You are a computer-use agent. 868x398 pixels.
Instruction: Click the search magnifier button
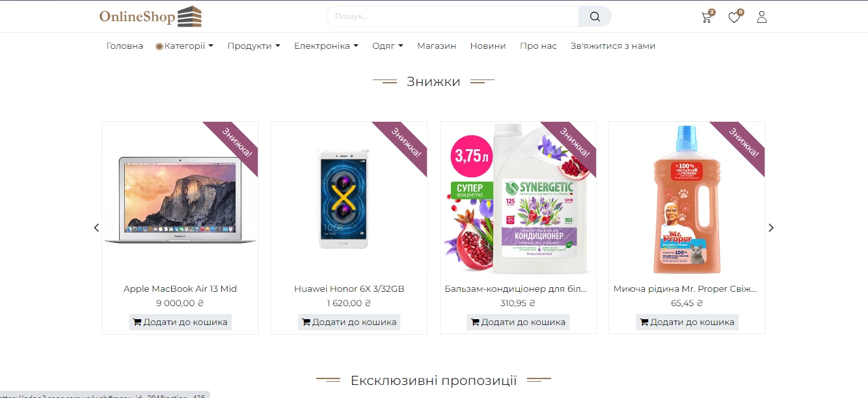coord(595,16)
